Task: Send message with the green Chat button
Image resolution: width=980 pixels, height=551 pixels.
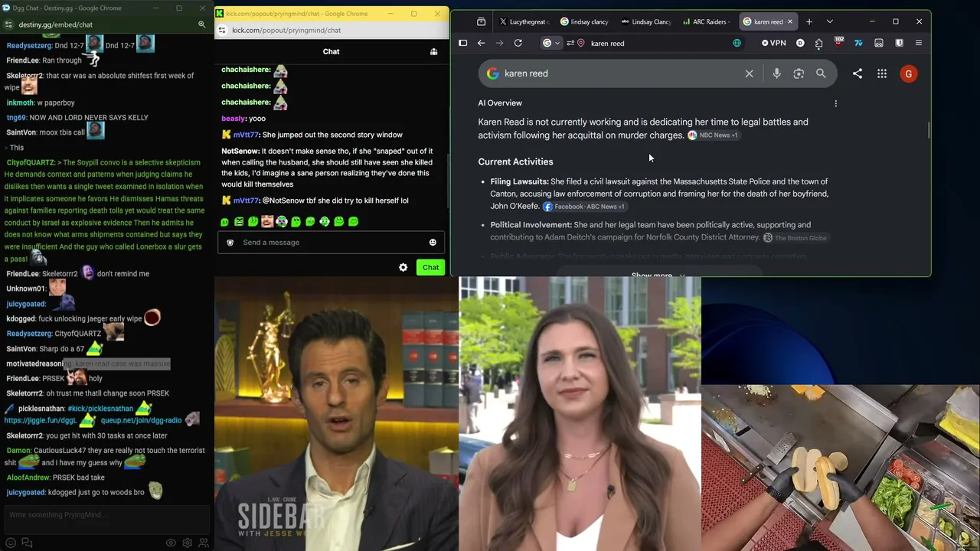Action: tap(431, 267)
